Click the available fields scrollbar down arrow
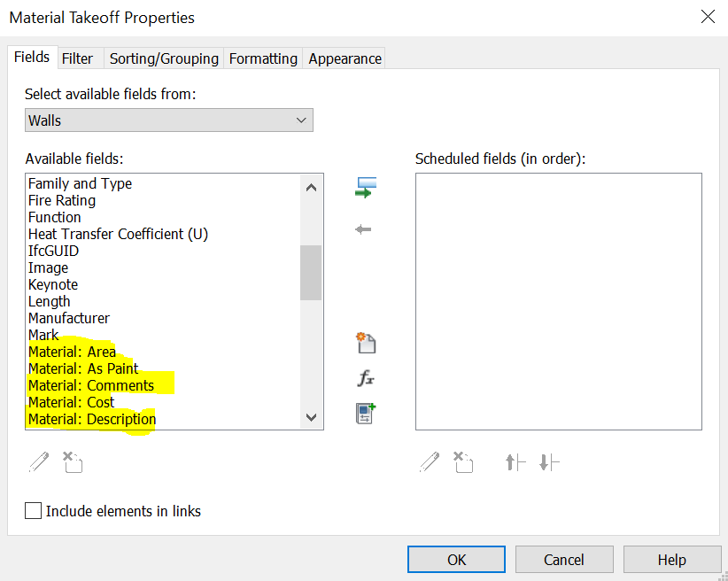Viewport: 728px width, 581px height. (x=311, y=417)
